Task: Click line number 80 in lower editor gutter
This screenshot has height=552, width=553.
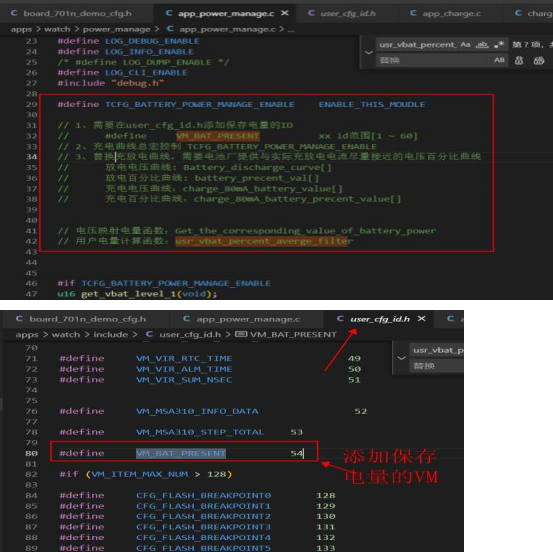Action: (31, 454)
